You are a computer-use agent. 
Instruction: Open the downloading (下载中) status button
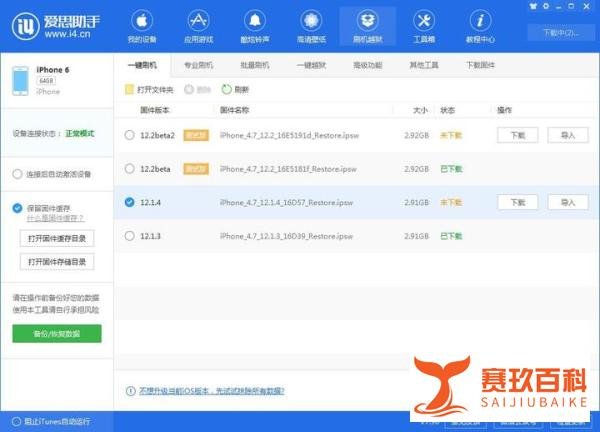click(x=561, y=33)
